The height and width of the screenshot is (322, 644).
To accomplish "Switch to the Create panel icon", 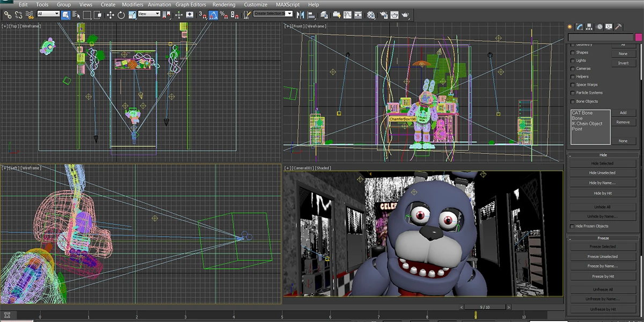I will 569,26.
